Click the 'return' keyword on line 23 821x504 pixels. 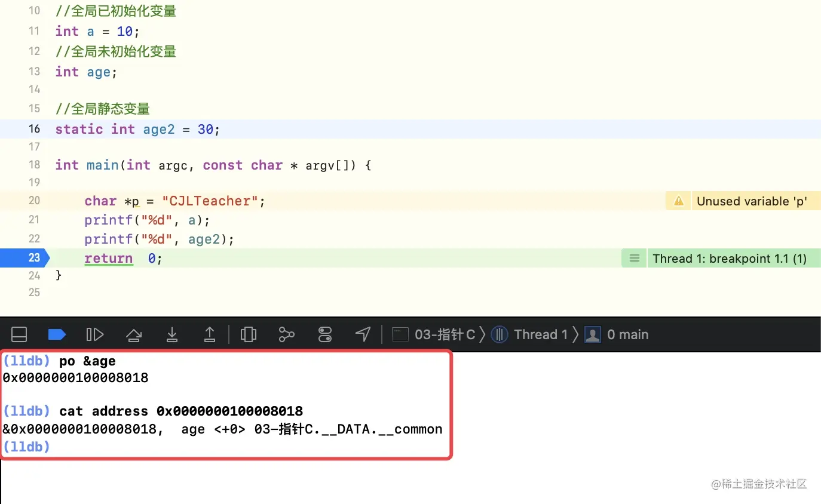tap(108, 258)
